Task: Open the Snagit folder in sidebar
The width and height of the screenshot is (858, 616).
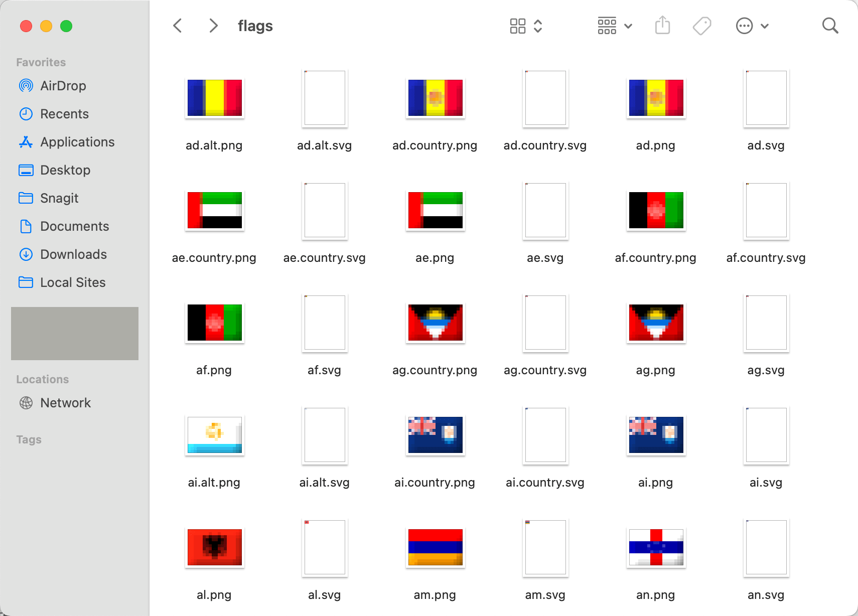Action: (59, 198)
